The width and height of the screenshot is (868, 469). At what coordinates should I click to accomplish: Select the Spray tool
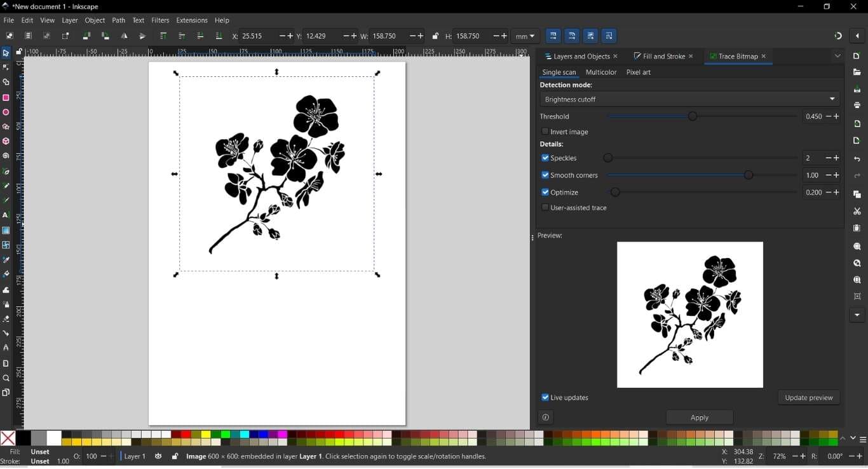pyautogui.click(x=6, y=304)
